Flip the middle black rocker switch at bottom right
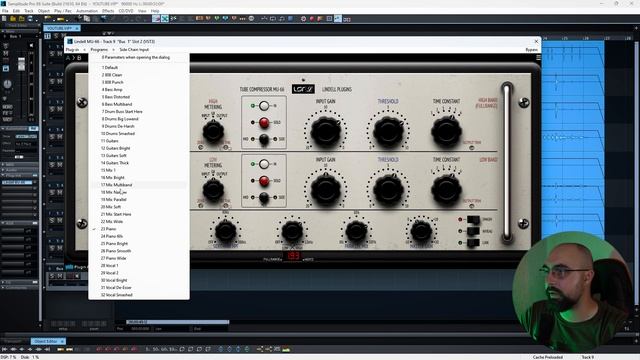Viewport: 640px width, 360px height. click(x=473, y=231)
